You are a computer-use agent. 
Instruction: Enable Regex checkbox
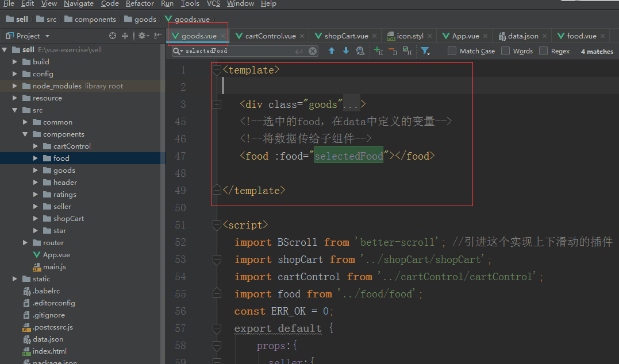(543, 51)
